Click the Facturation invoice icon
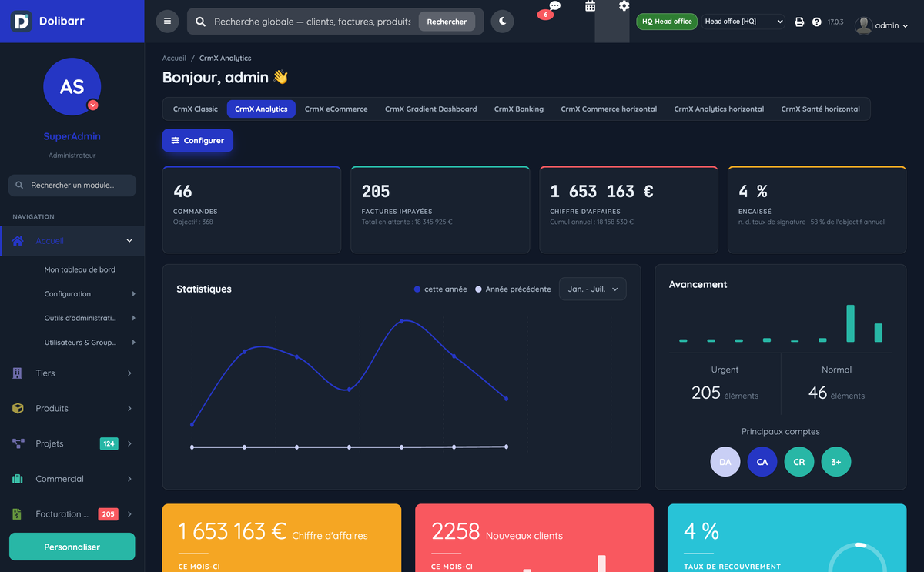Viewport: 924px width, 572px height. click(17, 514)
